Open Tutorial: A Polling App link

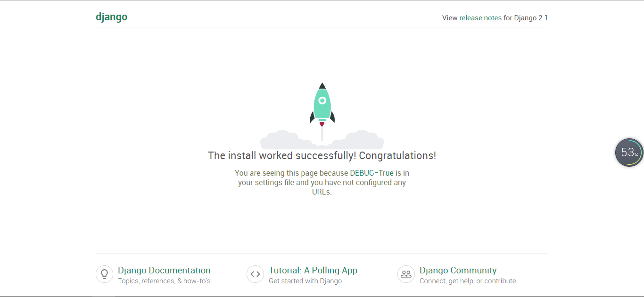(313, 271)
